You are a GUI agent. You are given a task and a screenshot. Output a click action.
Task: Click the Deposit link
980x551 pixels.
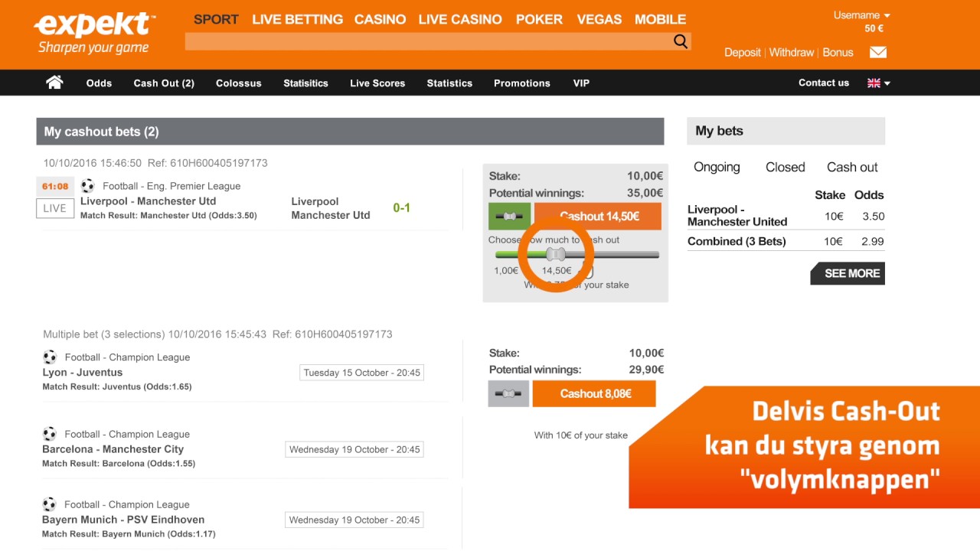pyautogui.click(x=743, y=52)
